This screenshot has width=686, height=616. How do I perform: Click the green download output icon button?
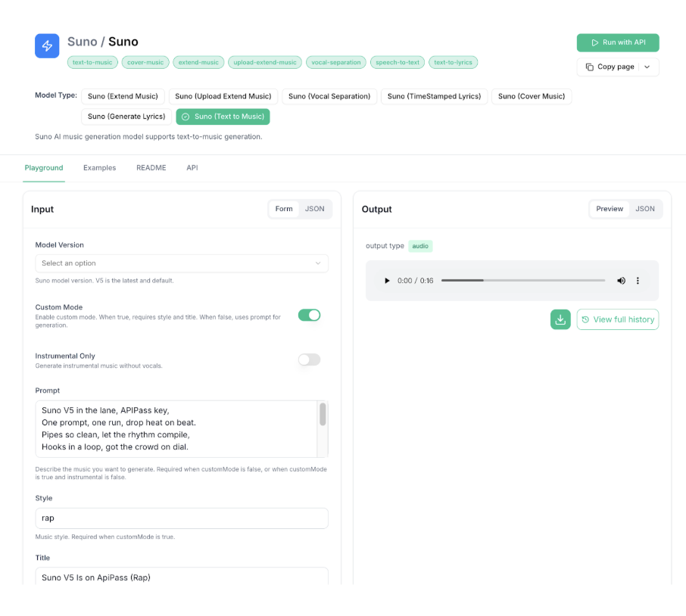pyautogui.click(x=560, y=319)
